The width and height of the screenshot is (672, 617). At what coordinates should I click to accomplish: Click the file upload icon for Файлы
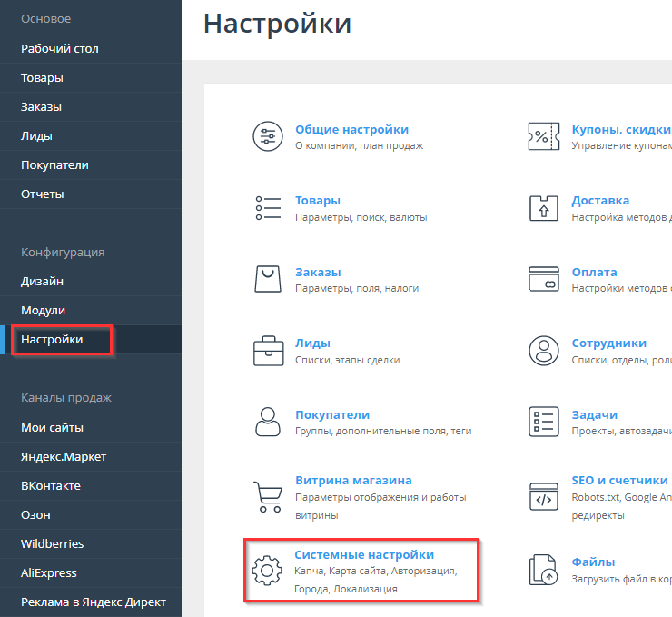(544, 570)
